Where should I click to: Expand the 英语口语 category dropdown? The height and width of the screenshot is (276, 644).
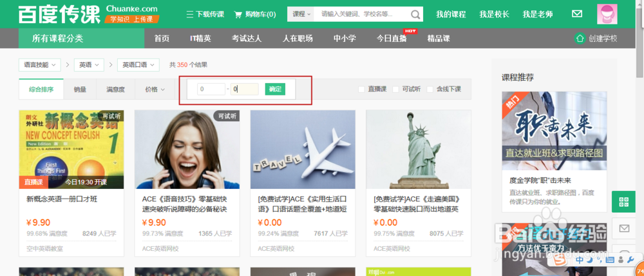click(x=138, y=65)
